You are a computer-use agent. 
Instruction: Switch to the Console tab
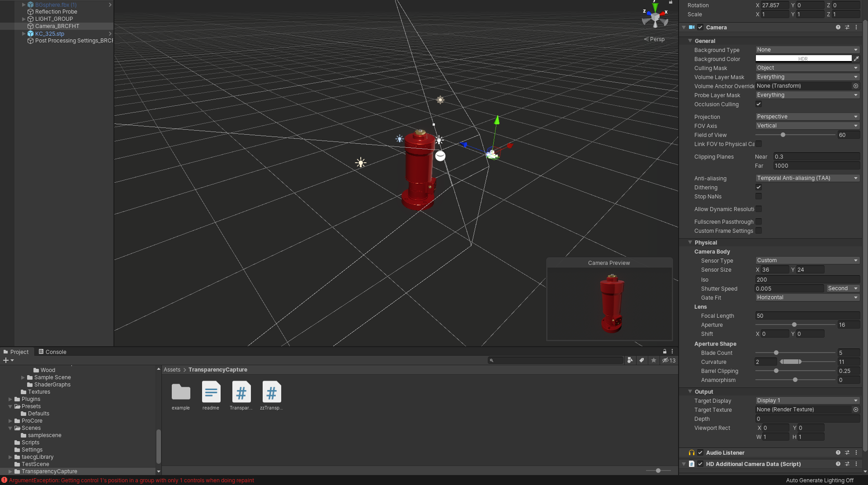[52, 352]
